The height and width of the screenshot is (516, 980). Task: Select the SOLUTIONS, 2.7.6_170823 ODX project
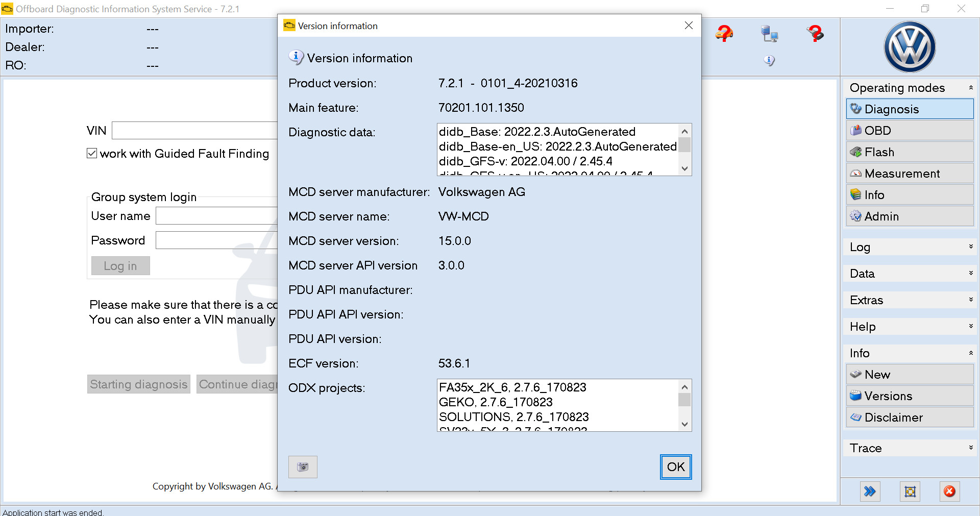point(514,417)
